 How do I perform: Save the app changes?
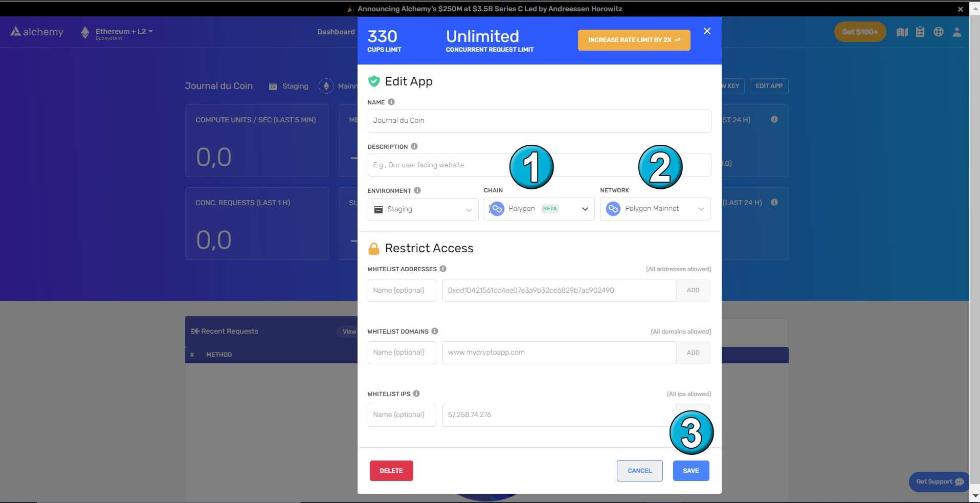tap(691, 471)
